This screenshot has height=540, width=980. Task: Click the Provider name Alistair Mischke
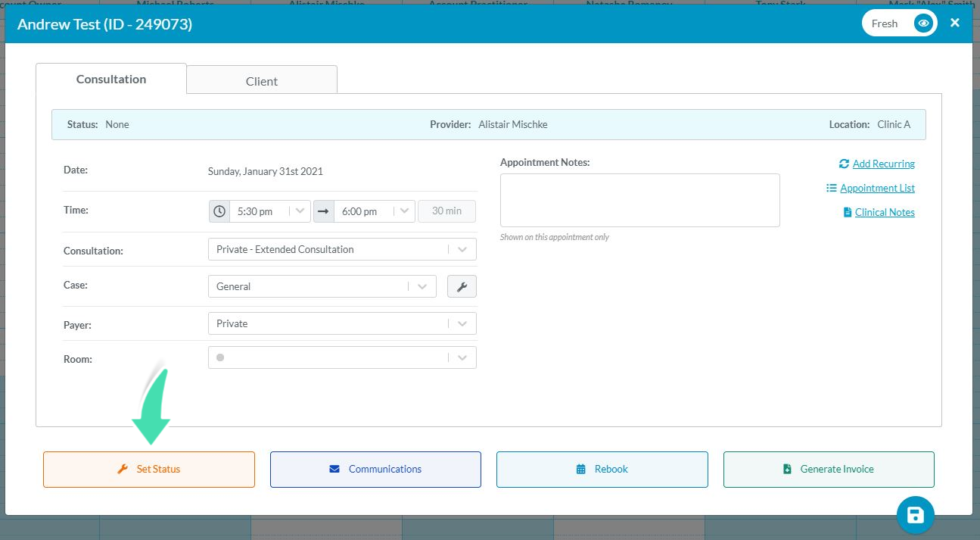click(x=513, y=124)
